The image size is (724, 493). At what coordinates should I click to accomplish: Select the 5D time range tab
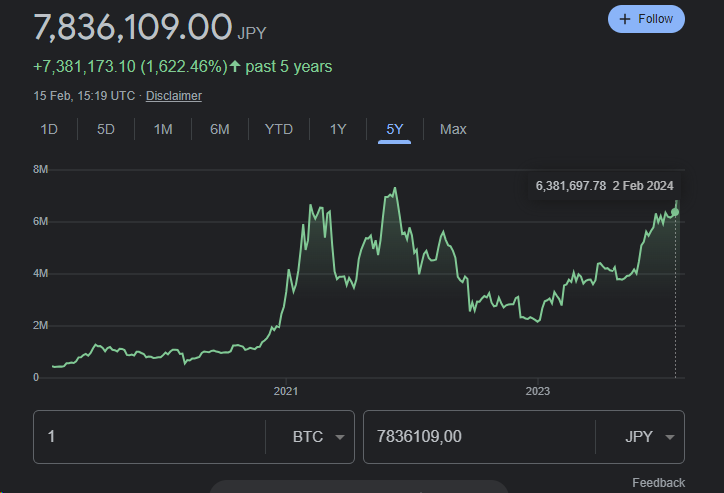click(x=106, y=129)
